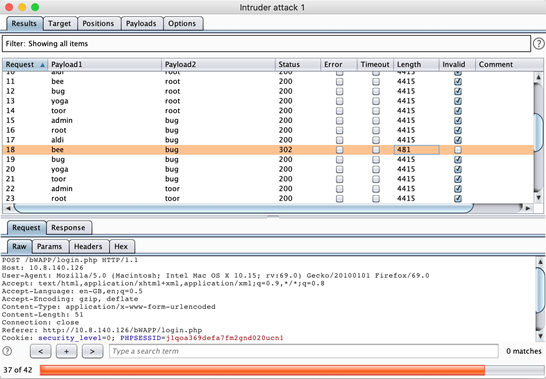Toggle the Invalid checkbox for request 23
Screen dimensions: 546x379
(x=458, y=199)
